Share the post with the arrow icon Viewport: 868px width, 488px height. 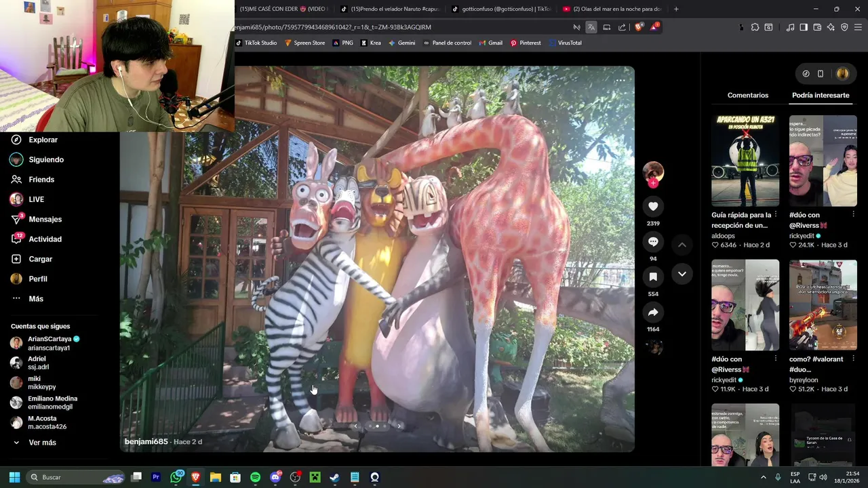click(653, 312)
